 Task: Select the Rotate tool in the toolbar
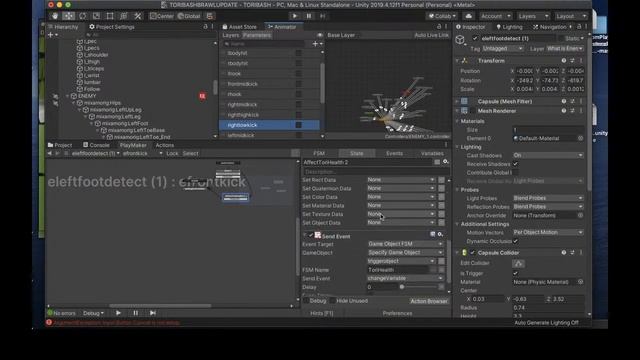(x=82, y=16)
